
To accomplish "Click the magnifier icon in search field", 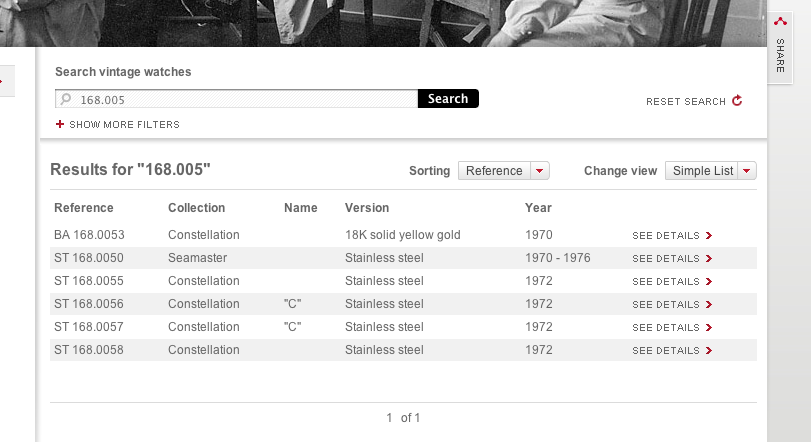I will (66, 99).
